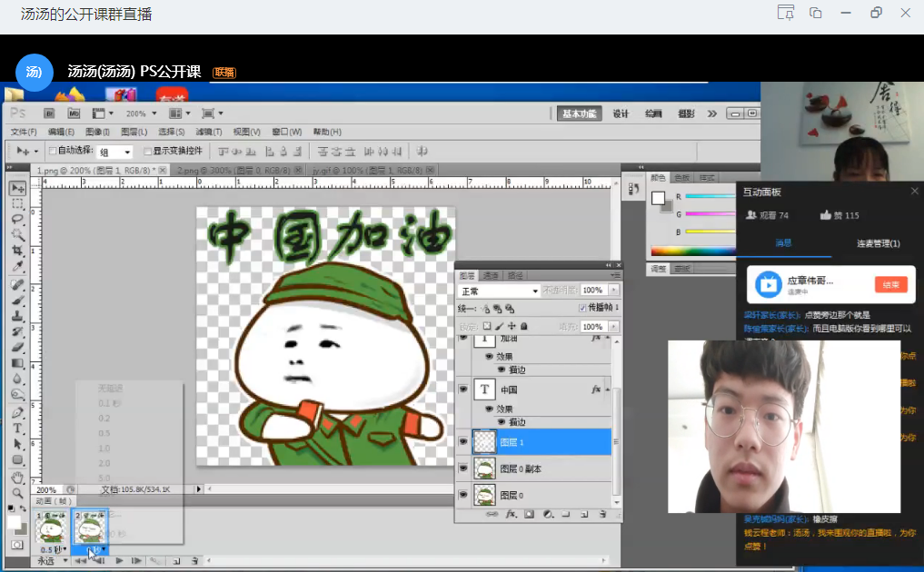924x572 pixels.
Task: Select the Move tool in toolbox
Action: 17,188
